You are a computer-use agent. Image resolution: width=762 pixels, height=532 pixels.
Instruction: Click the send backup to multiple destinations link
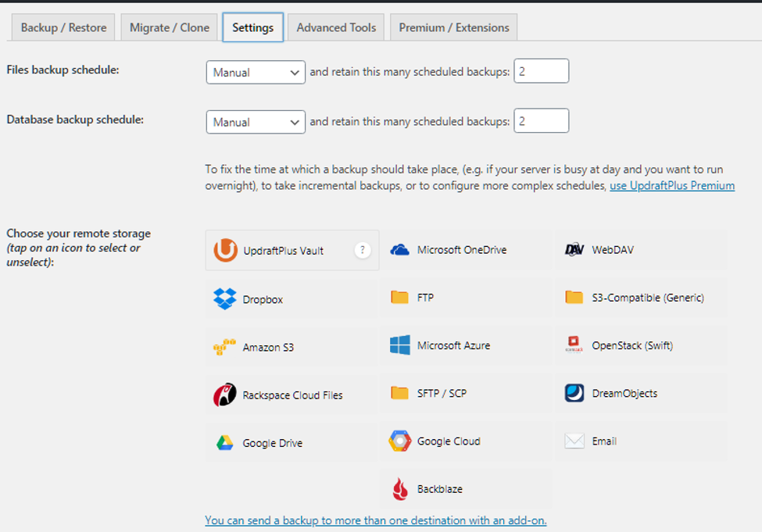tap(375, 520)
